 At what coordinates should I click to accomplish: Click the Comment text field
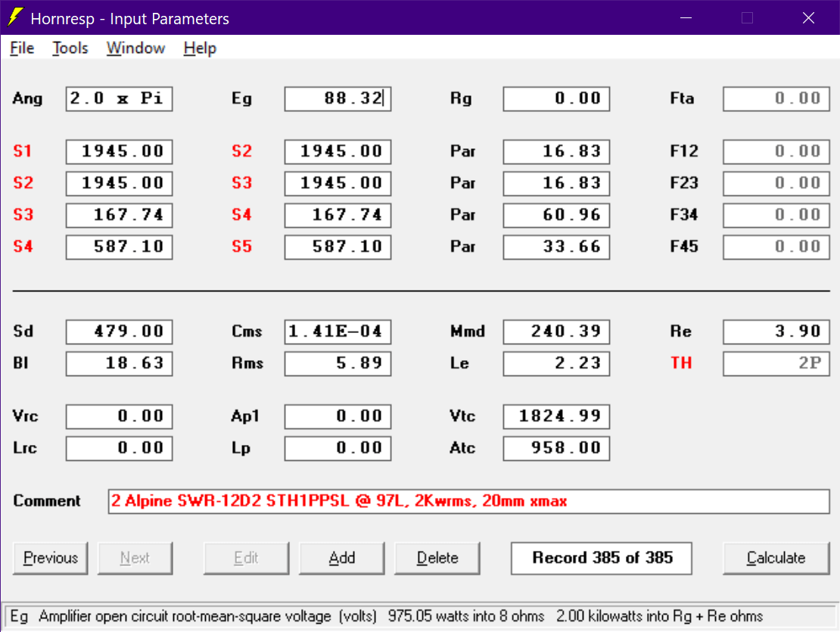tap(468, 501)
